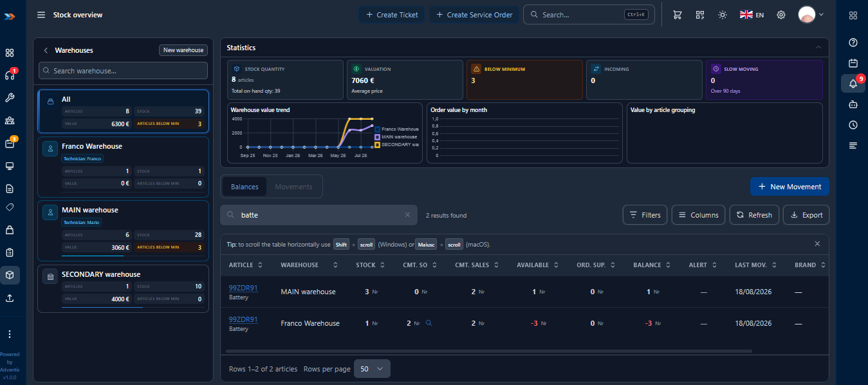Refresh the stock table
868x385 pixels.
point(754,215)
